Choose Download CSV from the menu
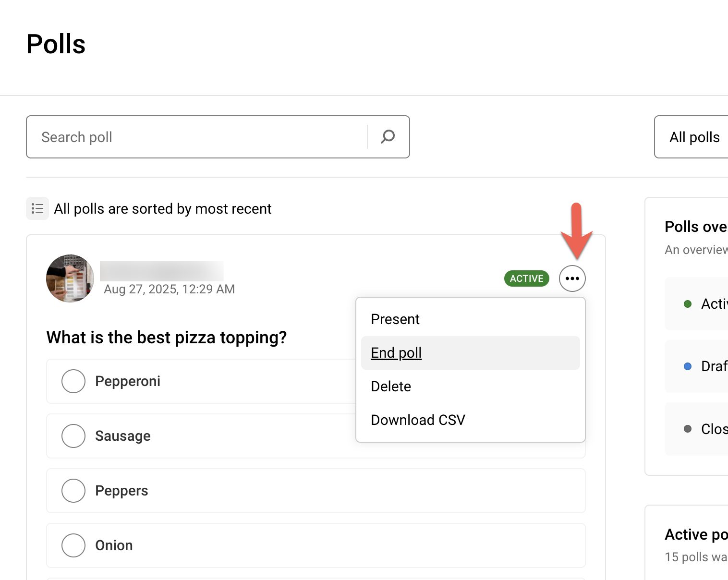728x580 pixels. click(x=470, y=420)
